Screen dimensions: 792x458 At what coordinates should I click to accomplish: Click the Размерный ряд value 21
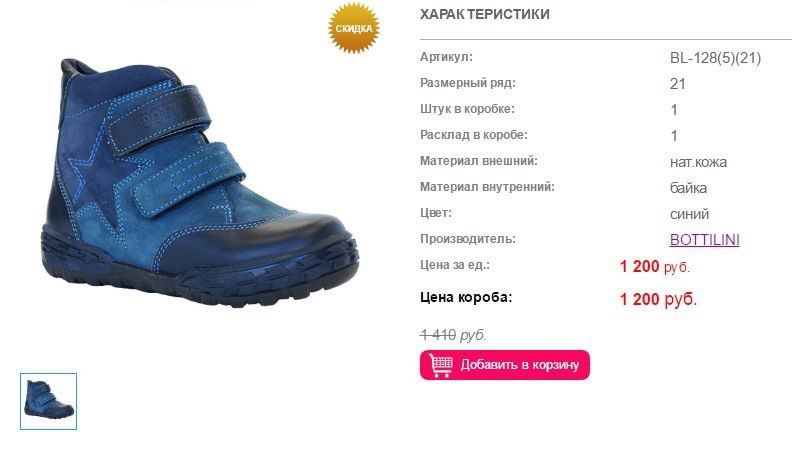pos(678,84)
